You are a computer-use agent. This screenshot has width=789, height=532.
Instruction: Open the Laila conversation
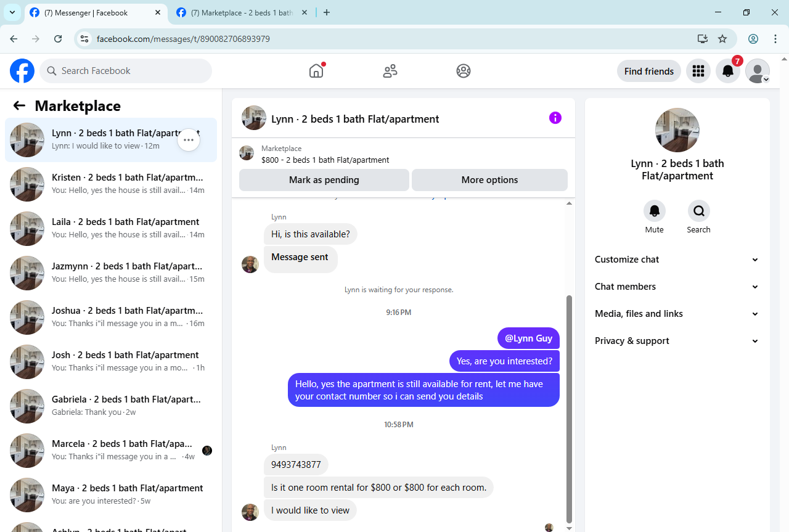tap(111, 229)
